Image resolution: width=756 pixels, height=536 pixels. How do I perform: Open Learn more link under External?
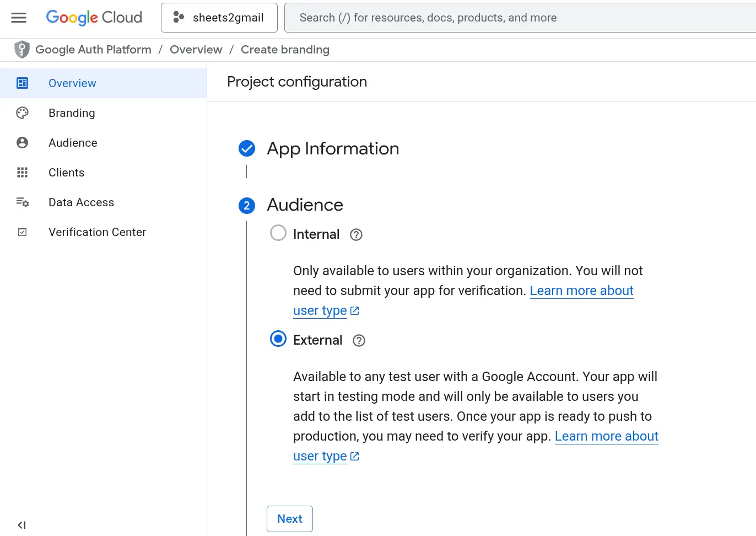pyautogui.click(x=606, y=436)
